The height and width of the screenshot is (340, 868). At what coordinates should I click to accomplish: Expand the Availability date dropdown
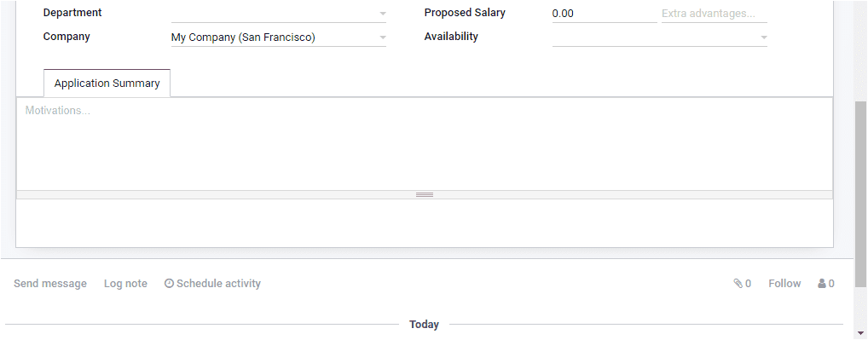click(x=763, y=37)
